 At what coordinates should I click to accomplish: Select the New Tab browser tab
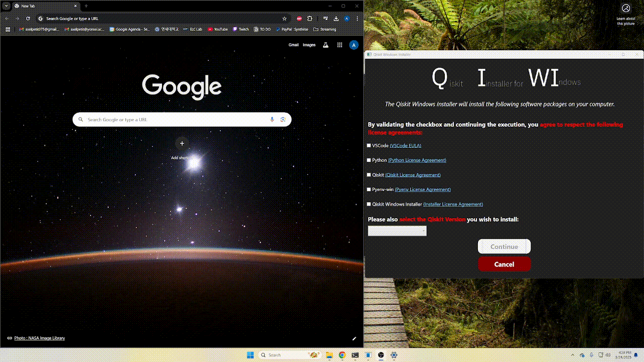point(45,6)
